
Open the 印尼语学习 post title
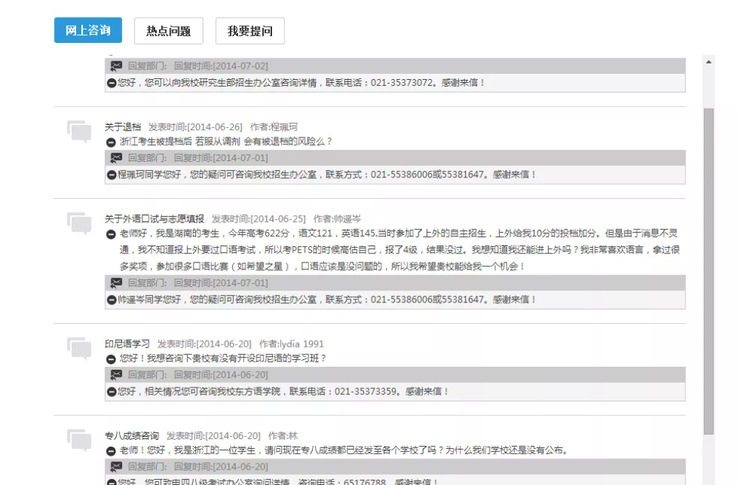click(126, 343)
